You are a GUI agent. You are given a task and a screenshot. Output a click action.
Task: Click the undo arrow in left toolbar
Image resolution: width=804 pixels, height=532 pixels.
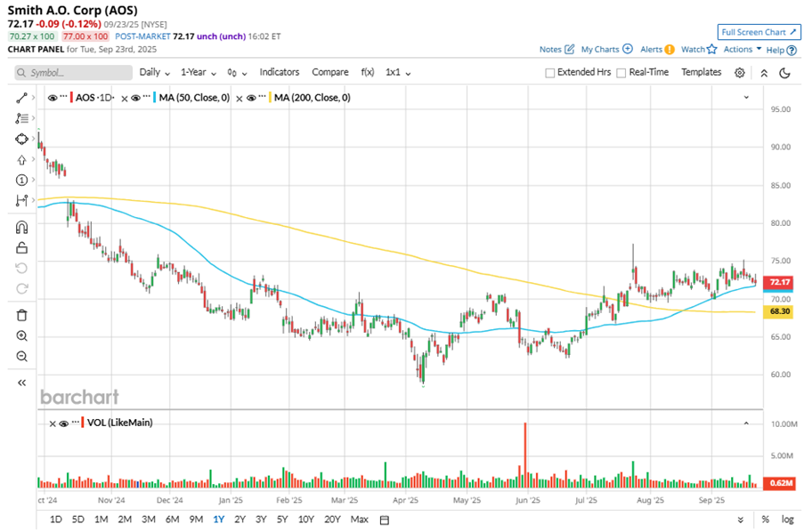(x=21, y=268)
